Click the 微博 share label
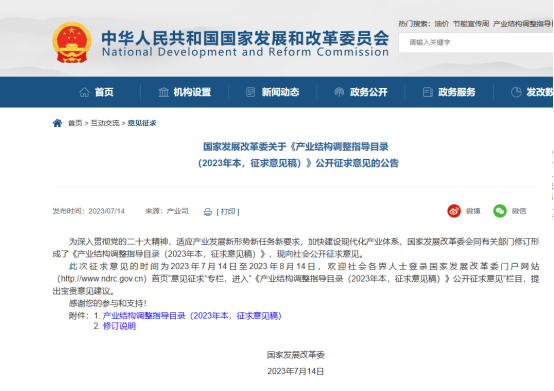Screen dimensions: 554x391 click(x=473, y=211)
